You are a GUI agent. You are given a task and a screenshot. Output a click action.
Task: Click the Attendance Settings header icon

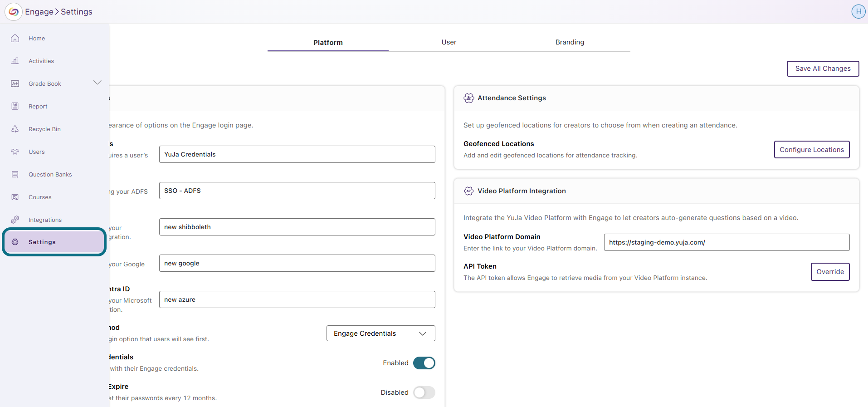(x=468, y=98)
